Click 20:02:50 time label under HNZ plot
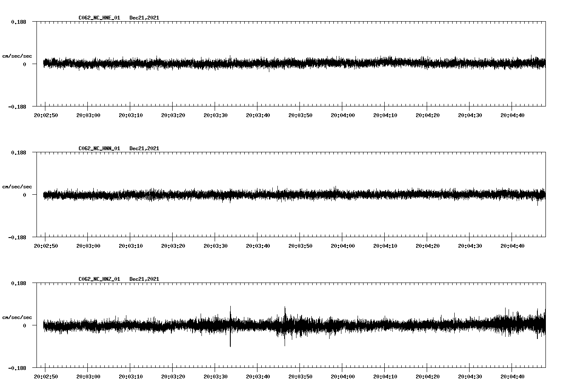576x392 pixels. 46,377
